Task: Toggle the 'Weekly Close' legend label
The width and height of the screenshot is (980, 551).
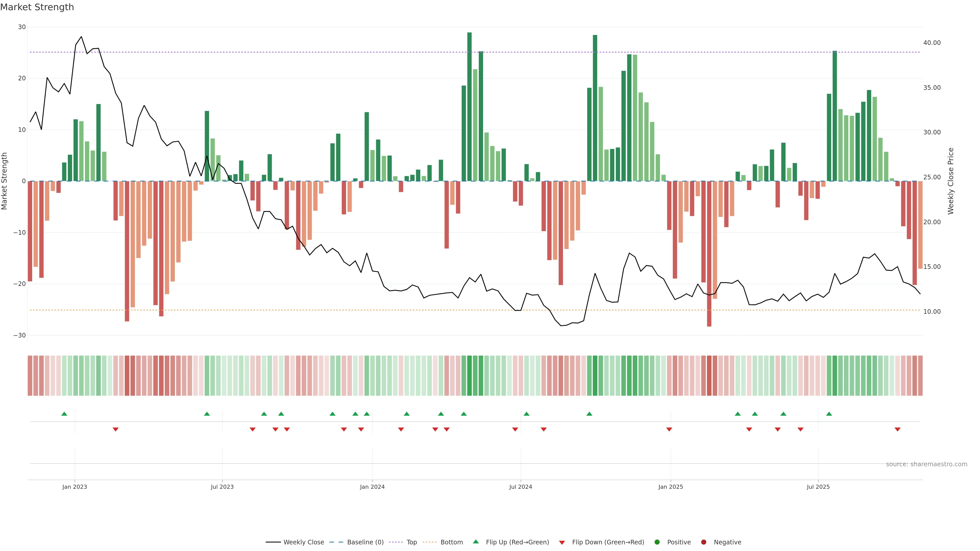Action: [x=304, y=542]
